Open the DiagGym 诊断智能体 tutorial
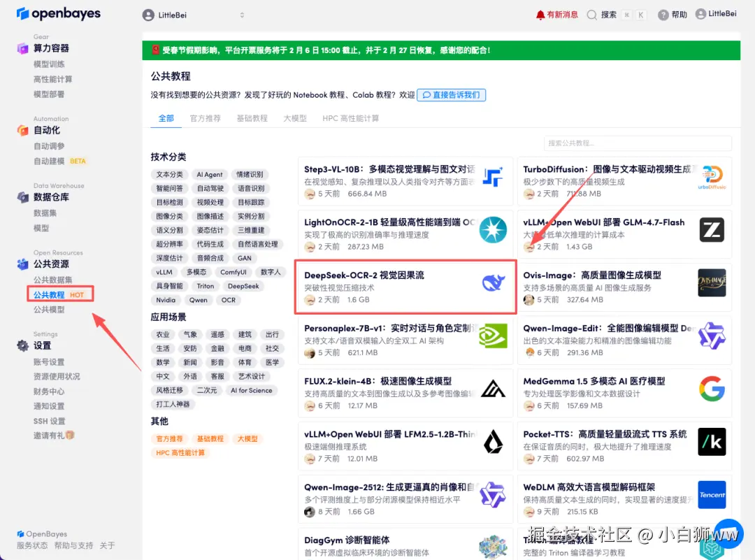755x560 pixels. [405, 544]
